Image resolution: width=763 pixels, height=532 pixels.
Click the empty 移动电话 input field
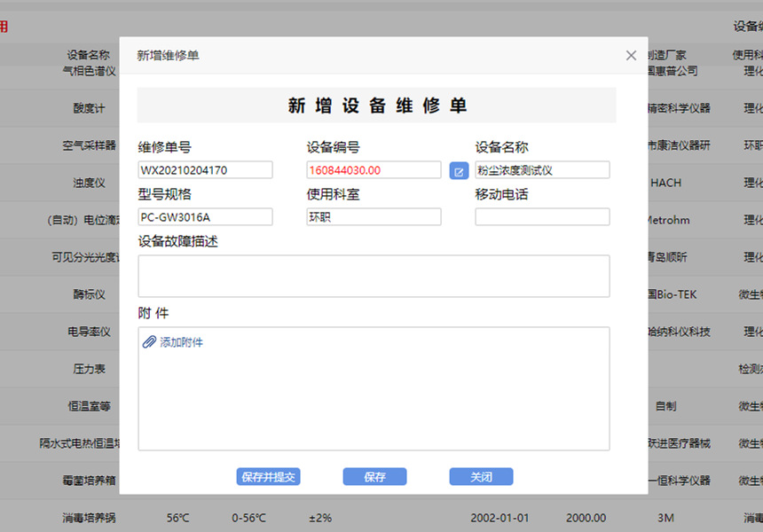click(x=542, y=216)
